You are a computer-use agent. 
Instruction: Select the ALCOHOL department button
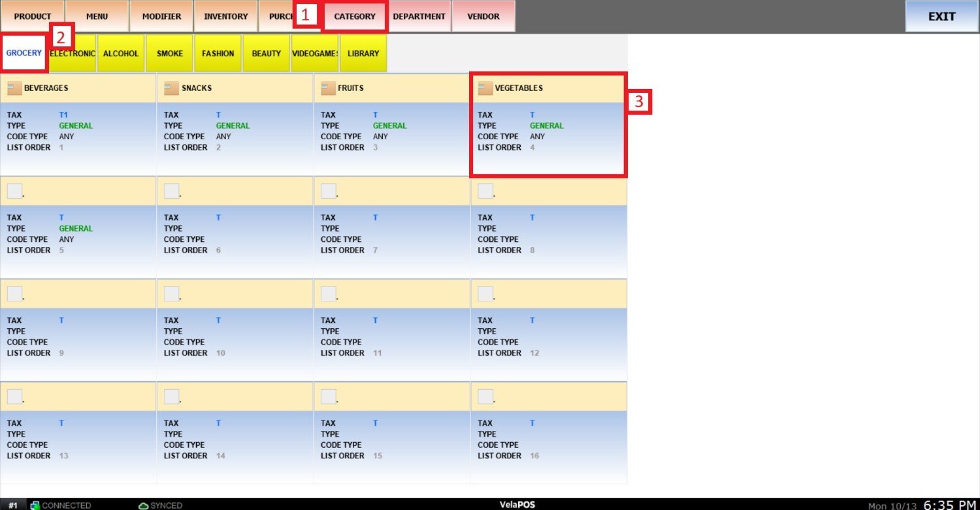click(121, 54)
